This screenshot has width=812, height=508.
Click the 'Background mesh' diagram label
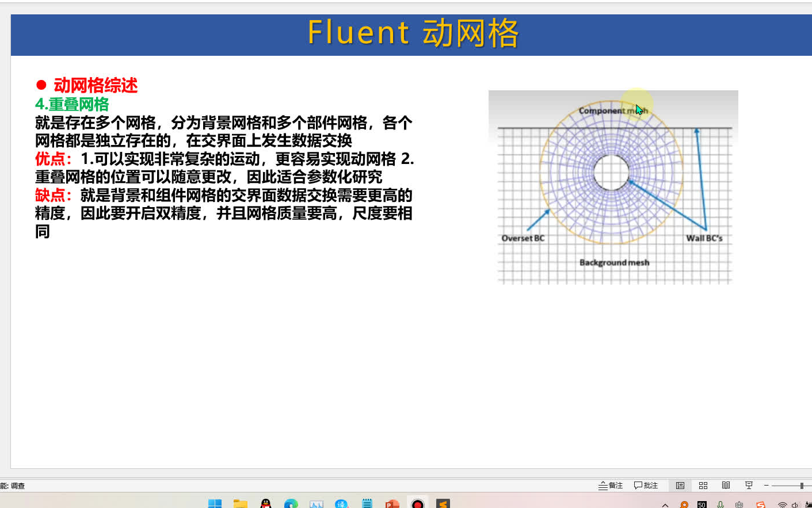pyautogui.click(x=614, y=263)
